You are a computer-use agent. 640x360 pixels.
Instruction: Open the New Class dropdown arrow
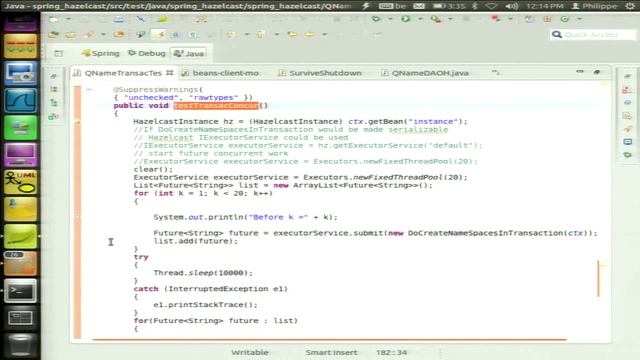point(579,19)
